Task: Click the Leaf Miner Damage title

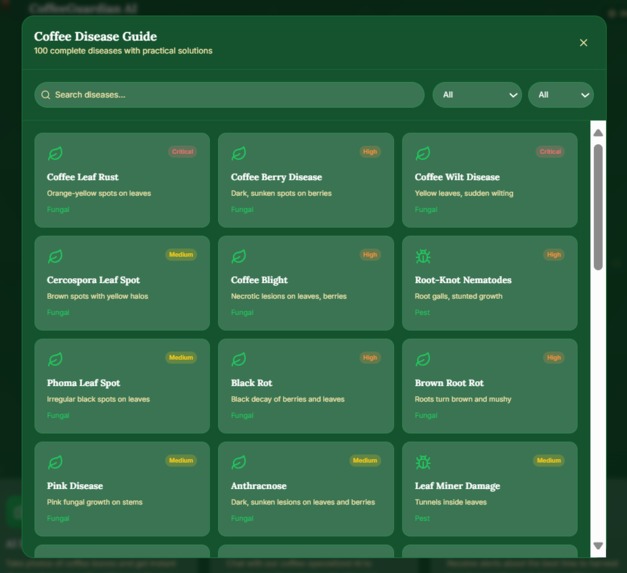Action: tap(457, 486)
